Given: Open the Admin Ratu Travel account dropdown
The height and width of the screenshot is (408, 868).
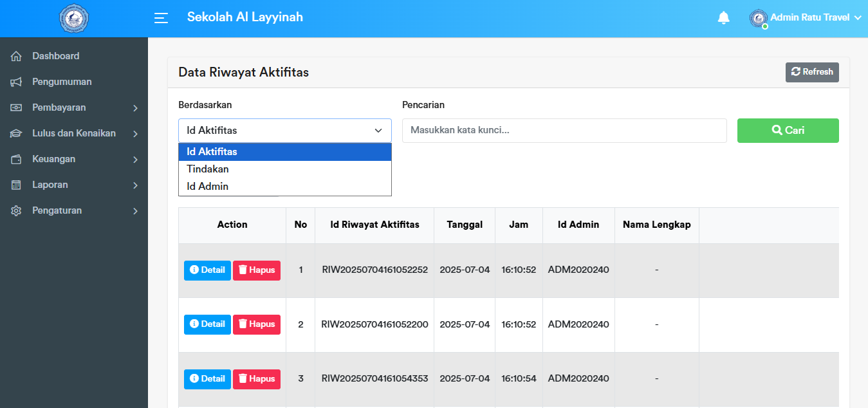Looking at the screenshot, I should pyautogui.click(x=805, y=17).
